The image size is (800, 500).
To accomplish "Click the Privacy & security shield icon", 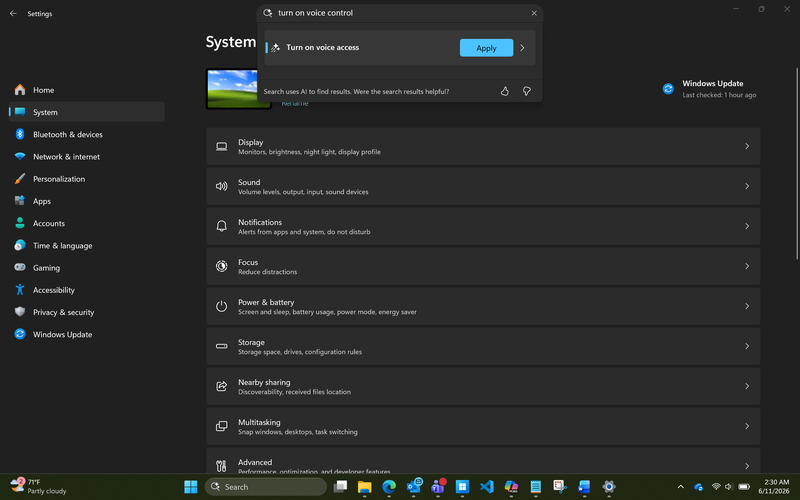I will [20, 312].
